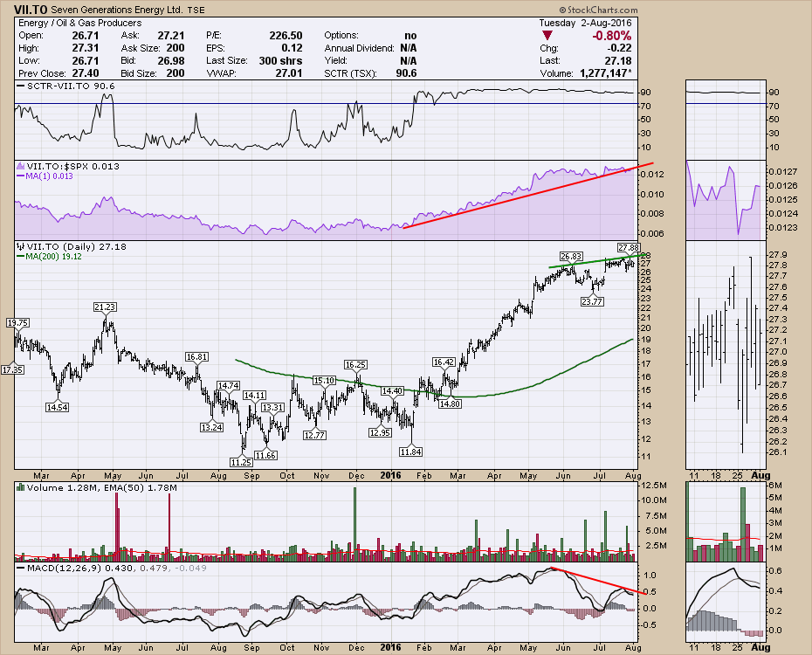The image size is (812, 655).
Task: Click the 16.42 February high annotation
Action: click(x=444, y=362)
